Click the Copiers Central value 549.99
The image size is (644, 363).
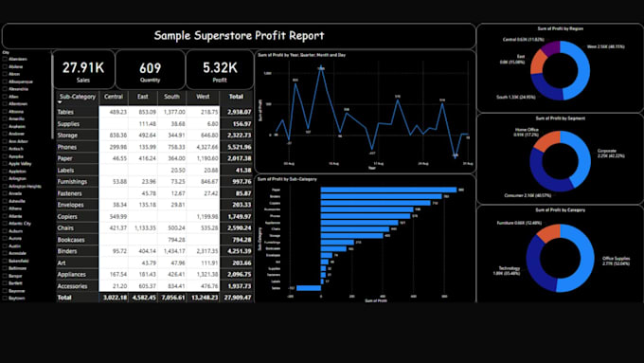point(118,216)
